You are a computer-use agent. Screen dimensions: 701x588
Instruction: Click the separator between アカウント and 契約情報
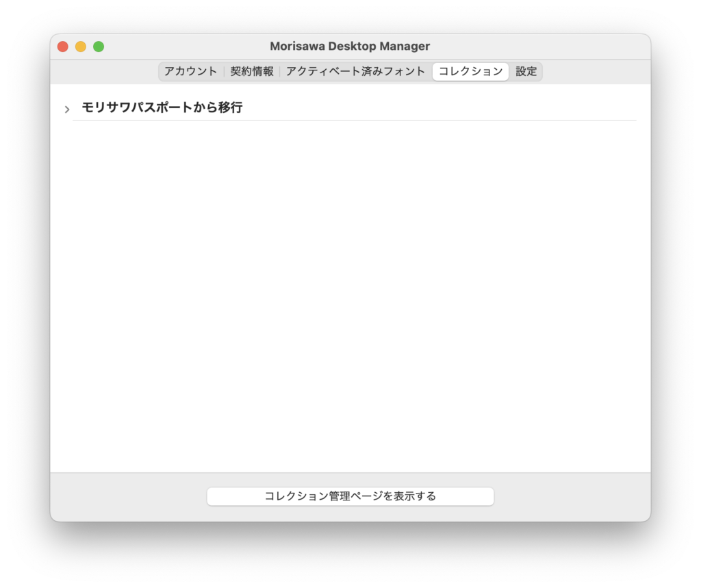[x=224, y=71]
